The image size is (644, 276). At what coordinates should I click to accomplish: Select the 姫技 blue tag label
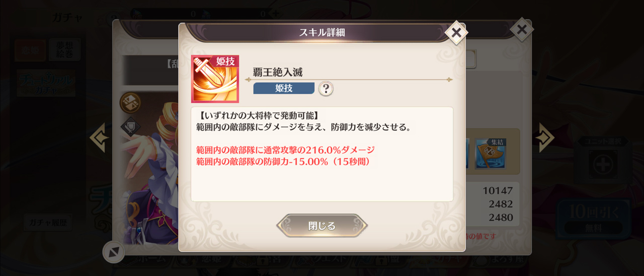284,88
